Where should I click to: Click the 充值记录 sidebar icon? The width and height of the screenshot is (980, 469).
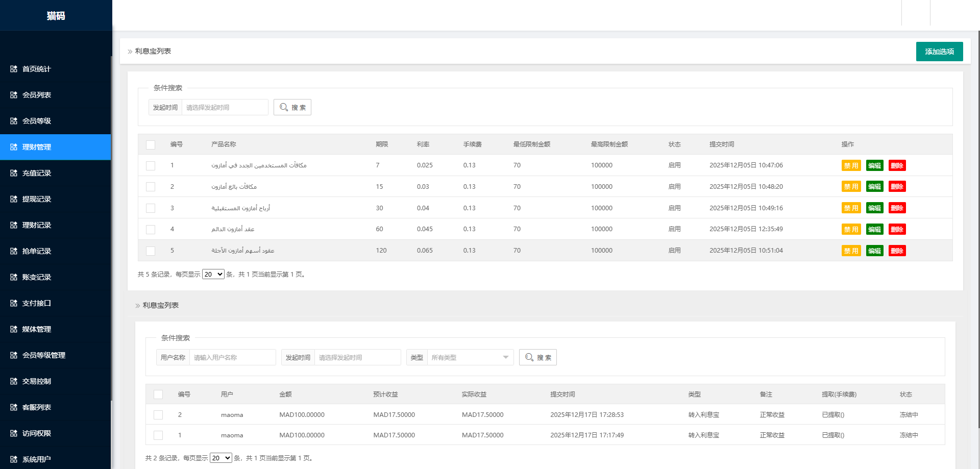tap(14, 173)
